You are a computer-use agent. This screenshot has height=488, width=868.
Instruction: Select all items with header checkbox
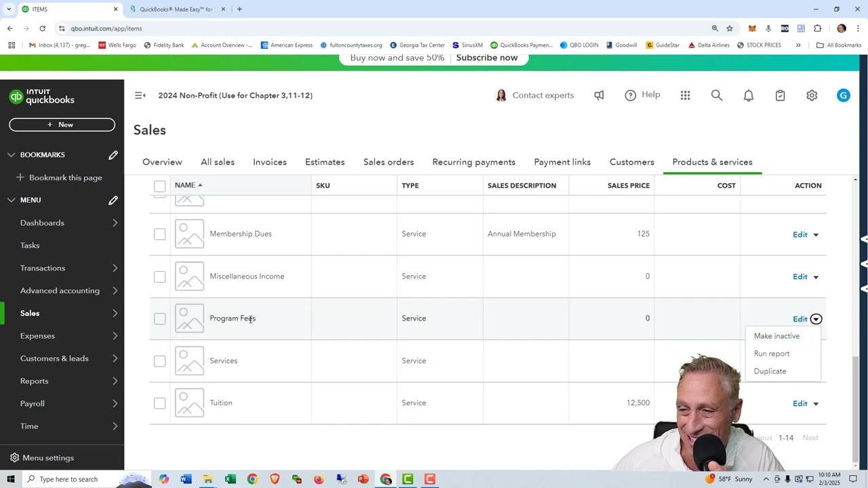(159, 186)
